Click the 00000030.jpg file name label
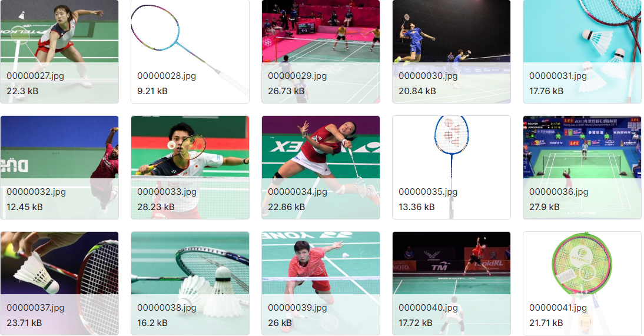Image resolution: width=644 pixels, height=336 pixels. click(x=428, y=76)
